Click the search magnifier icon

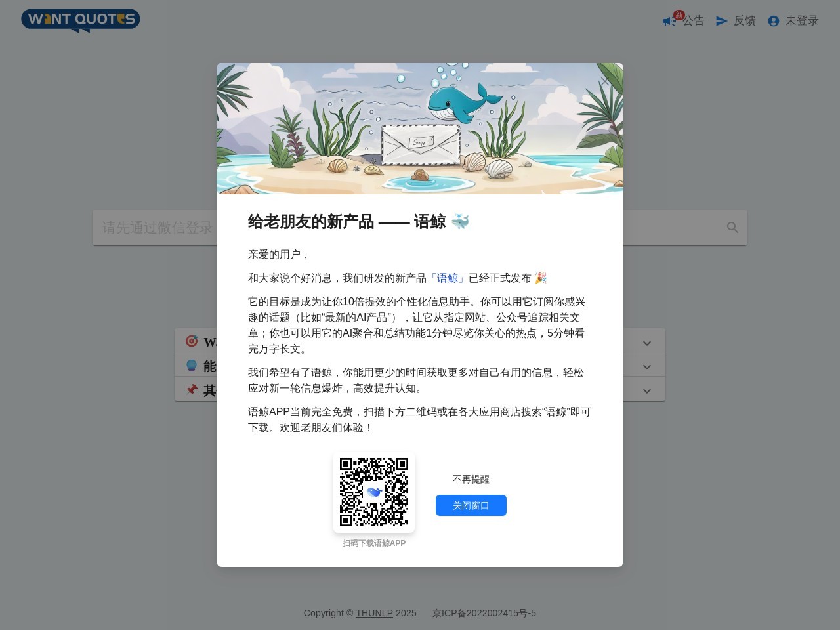tap(732, 228)
